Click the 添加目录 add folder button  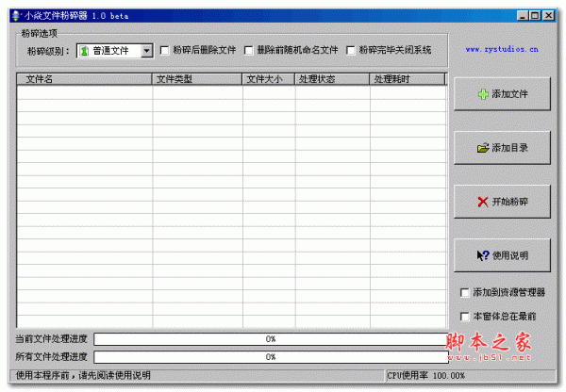[x=502, y=148]
